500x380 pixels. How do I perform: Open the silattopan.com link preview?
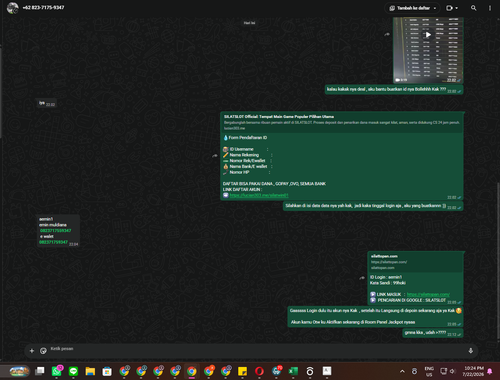415,262
